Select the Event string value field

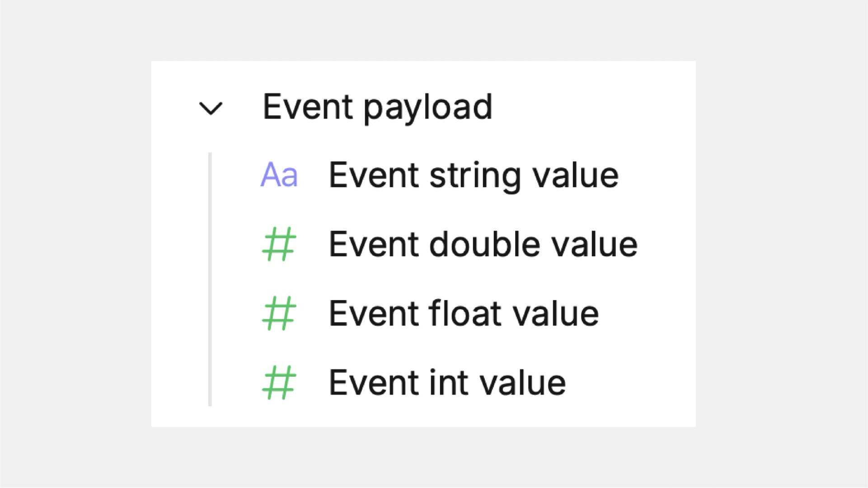tap(473, 175)
